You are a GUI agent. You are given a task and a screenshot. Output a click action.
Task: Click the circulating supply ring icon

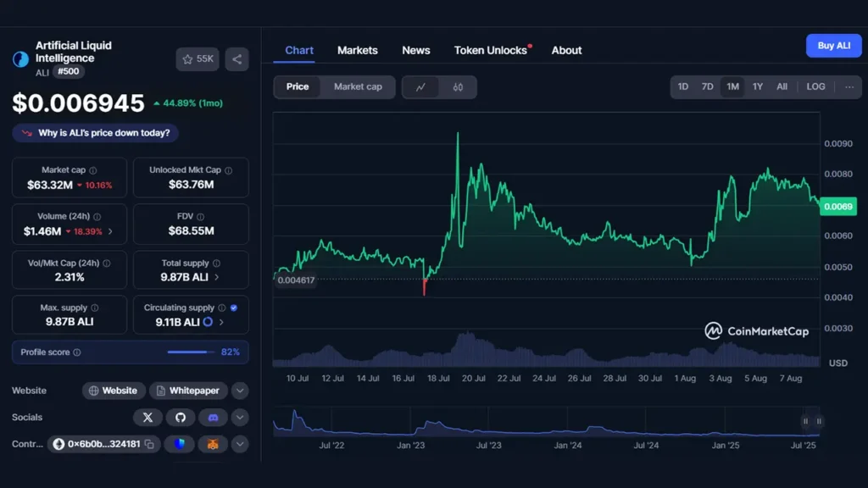coord(208,321)
